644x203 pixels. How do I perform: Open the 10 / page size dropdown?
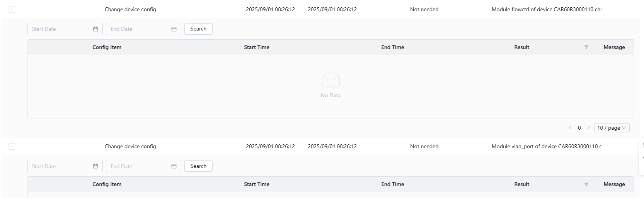tap(612, 128)
